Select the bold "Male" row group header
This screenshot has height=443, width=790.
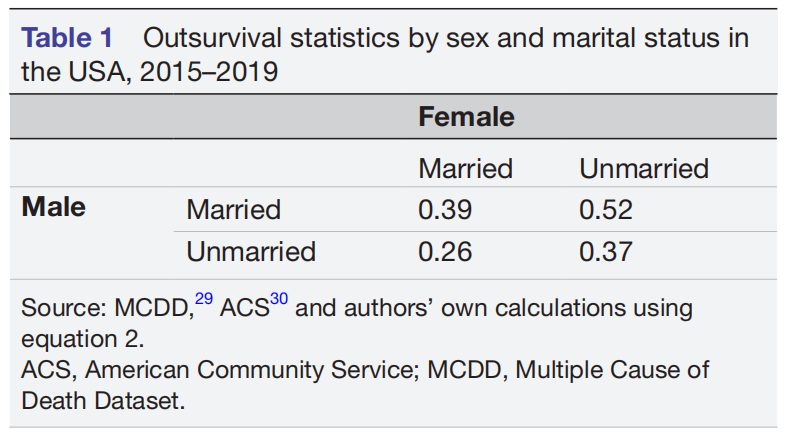click(54, 207)
